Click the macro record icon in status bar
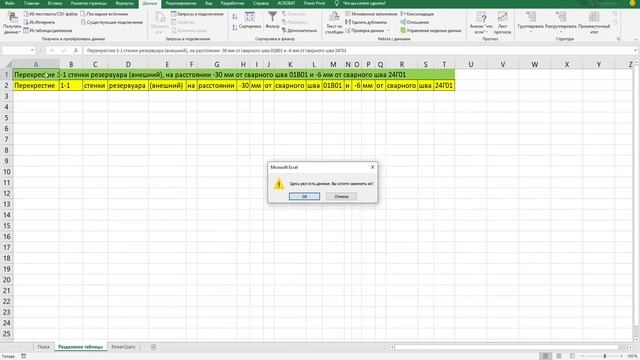640x360 pixels. pos(24,356)
